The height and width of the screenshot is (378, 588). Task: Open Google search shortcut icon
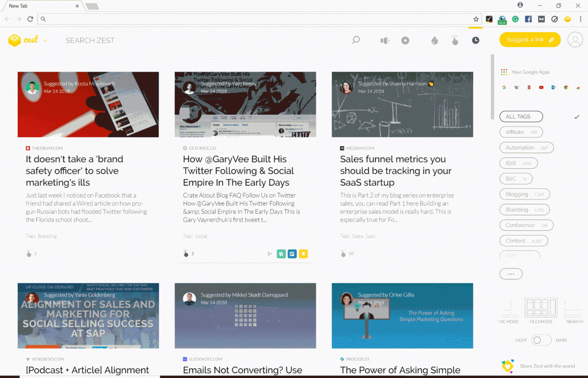tap(504, 87)
